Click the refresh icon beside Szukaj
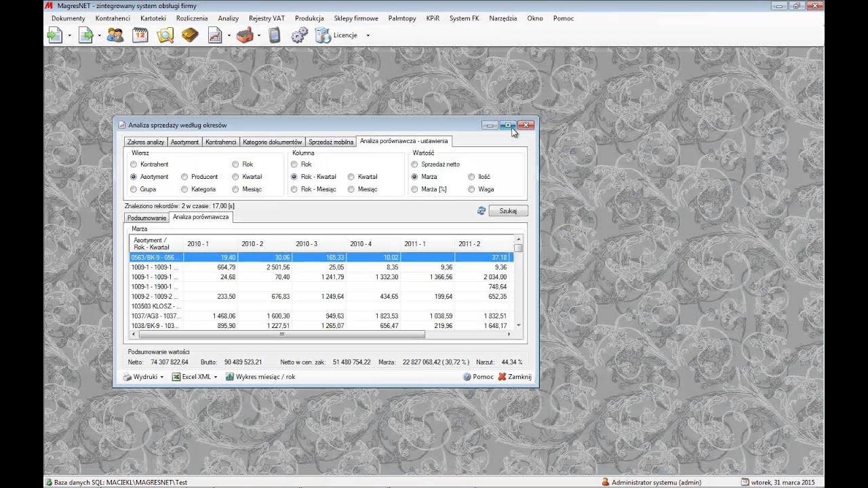The image size is (868, 488). (x=481, y=211)
